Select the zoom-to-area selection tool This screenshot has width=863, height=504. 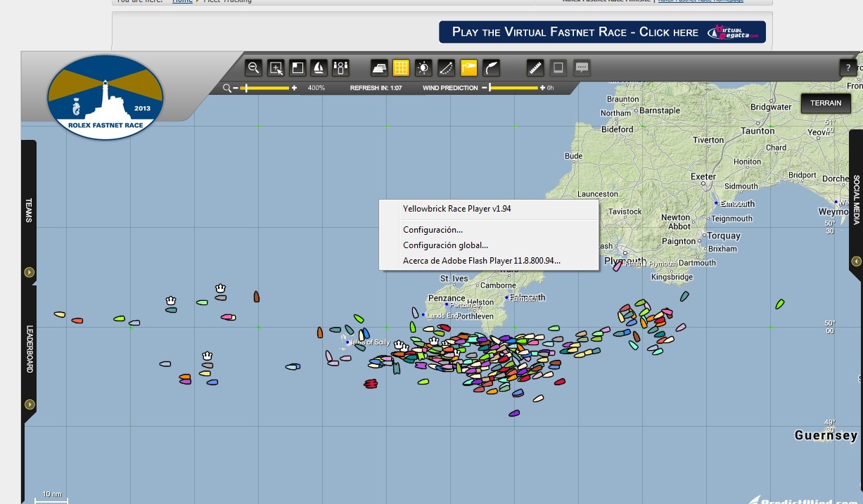[276, 68]
